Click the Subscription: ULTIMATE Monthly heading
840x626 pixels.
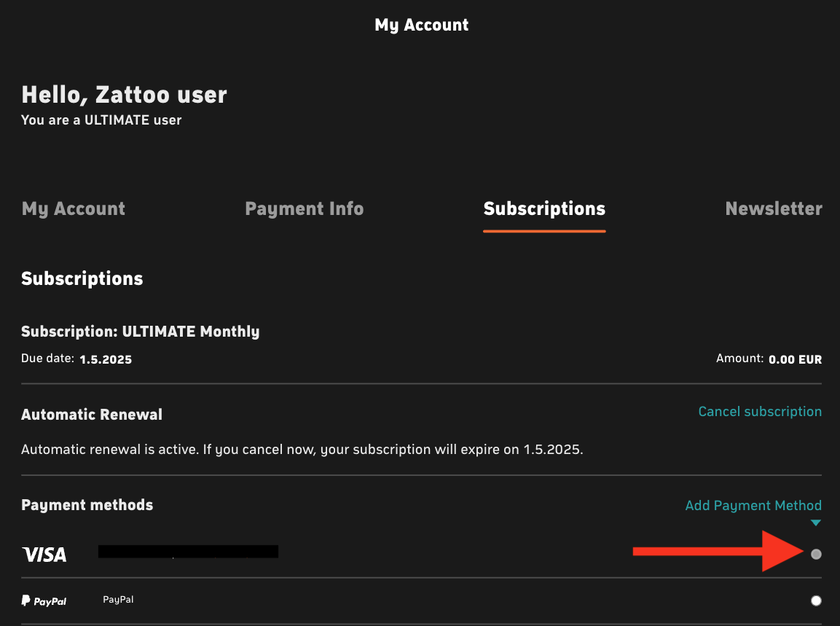click(141, 332)
